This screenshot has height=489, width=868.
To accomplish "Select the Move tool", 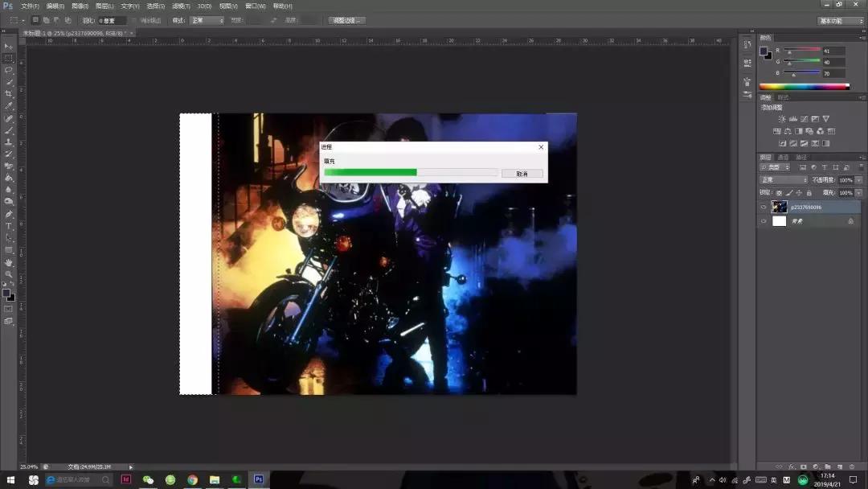I will [x=9, y=46].
